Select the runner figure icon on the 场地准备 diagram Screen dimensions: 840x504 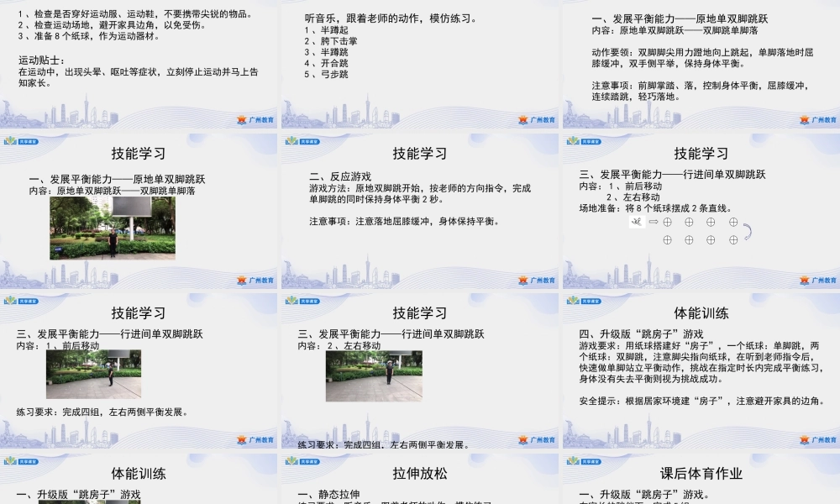tap(637, 222)
